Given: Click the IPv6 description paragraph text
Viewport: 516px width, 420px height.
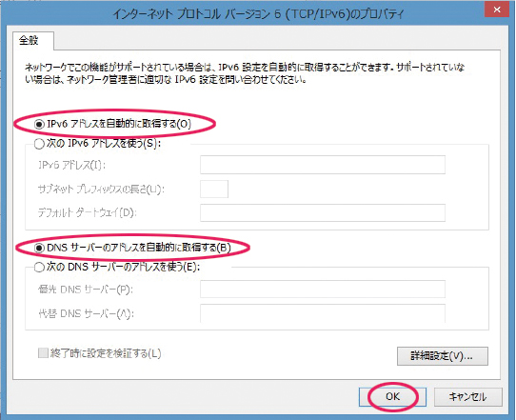Looking at the screenshot, I should 245,73.
